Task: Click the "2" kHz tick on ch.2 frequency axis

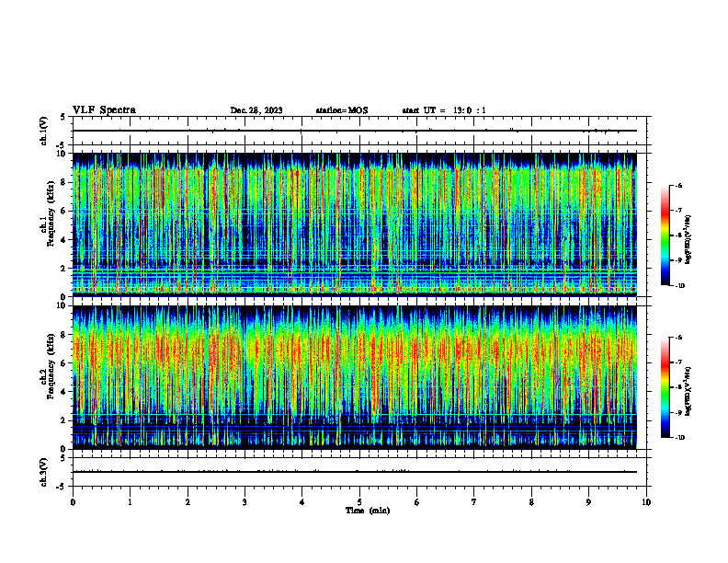Action: coord(64,420)
